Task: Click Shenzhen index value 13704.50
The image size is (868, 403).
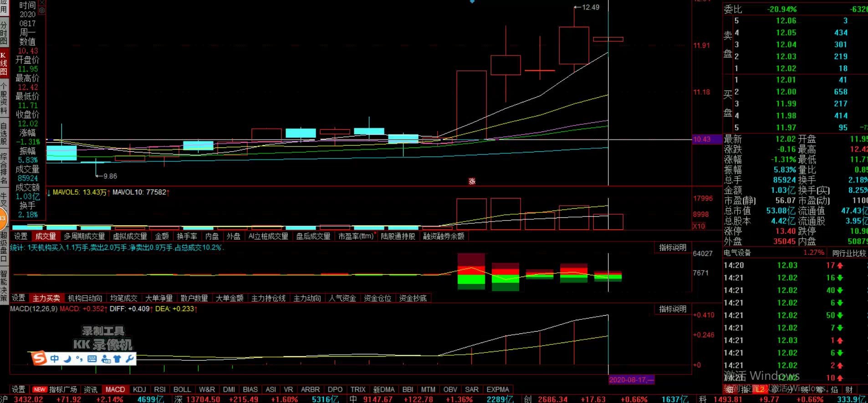Action: [x=203, y=399]
